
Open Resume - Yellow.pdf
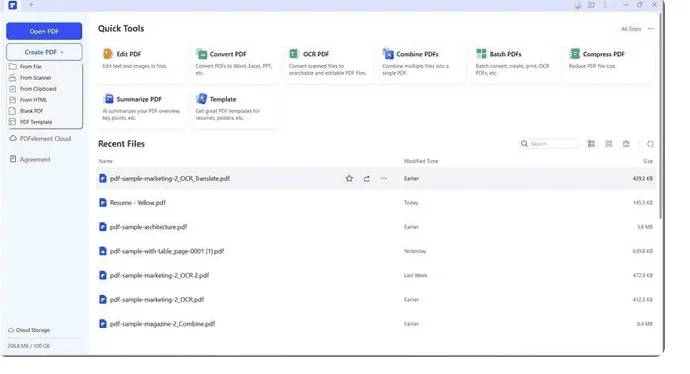(138, 203)
